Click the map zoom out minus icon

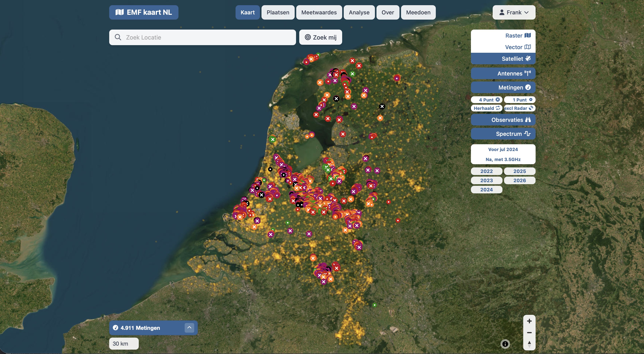[x=529, y=332]
